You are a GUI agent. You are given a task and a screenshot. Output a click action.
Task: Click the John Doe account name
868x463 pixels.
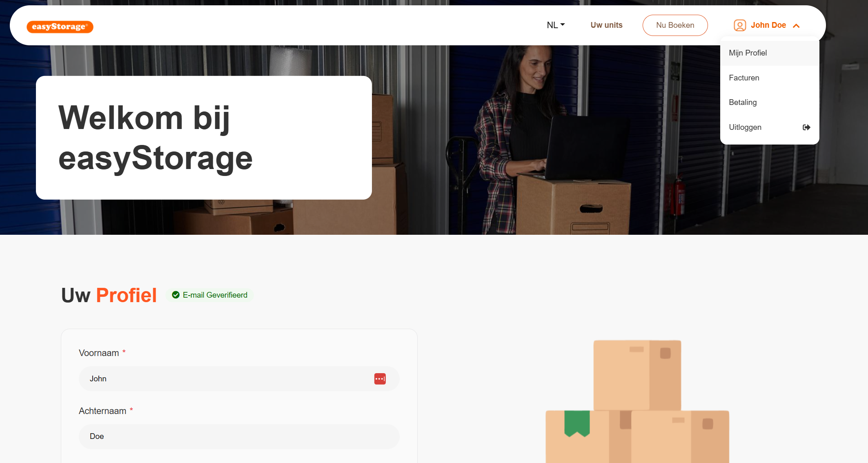768,25
